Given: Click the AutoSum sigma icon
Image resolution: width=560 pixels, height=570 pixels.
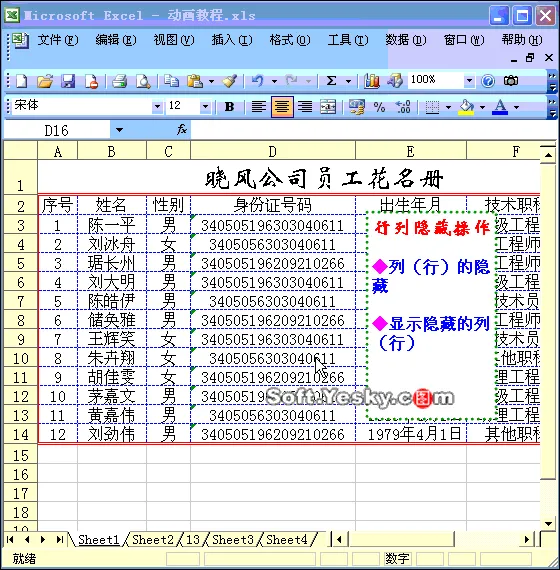Looking at the screenshot, I should (x=331, y=81).
